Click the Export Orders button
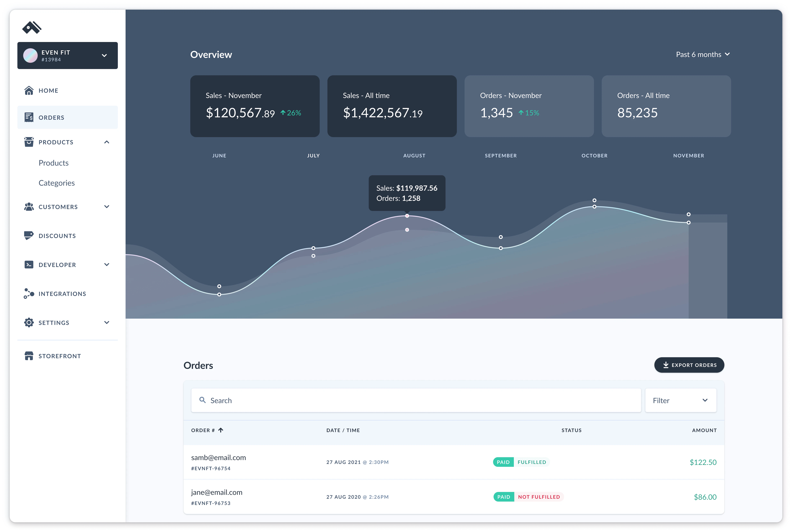 click(x=689, y=365)
